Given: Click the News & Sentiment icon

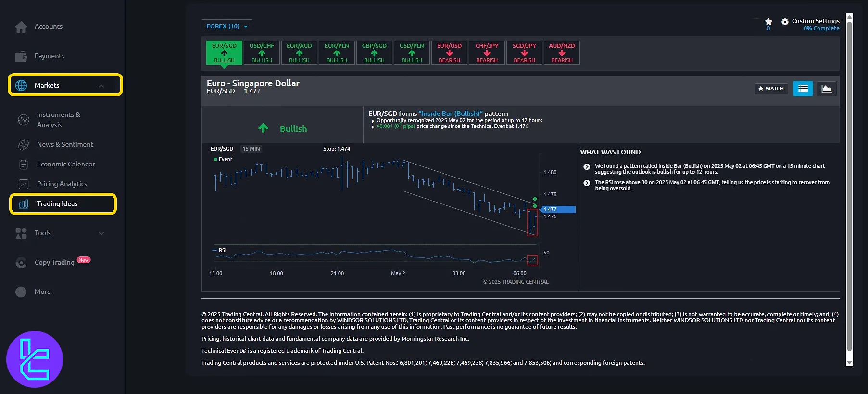Looking at the screenshot, I should [x=24, y=144].
